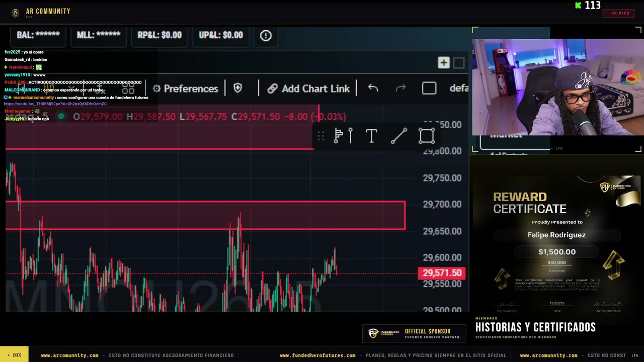Click the OHLC low value L29,567.75
Image resolution: width=644 pixels, height=362 pixels.
click(x=203, y=117)
